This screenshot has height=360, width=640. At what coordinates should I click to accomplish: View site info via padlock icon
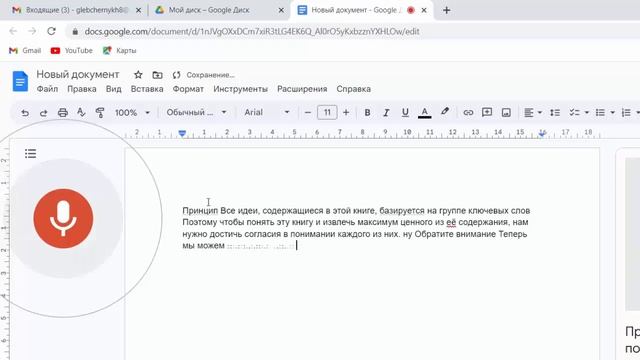pos(75,31)
